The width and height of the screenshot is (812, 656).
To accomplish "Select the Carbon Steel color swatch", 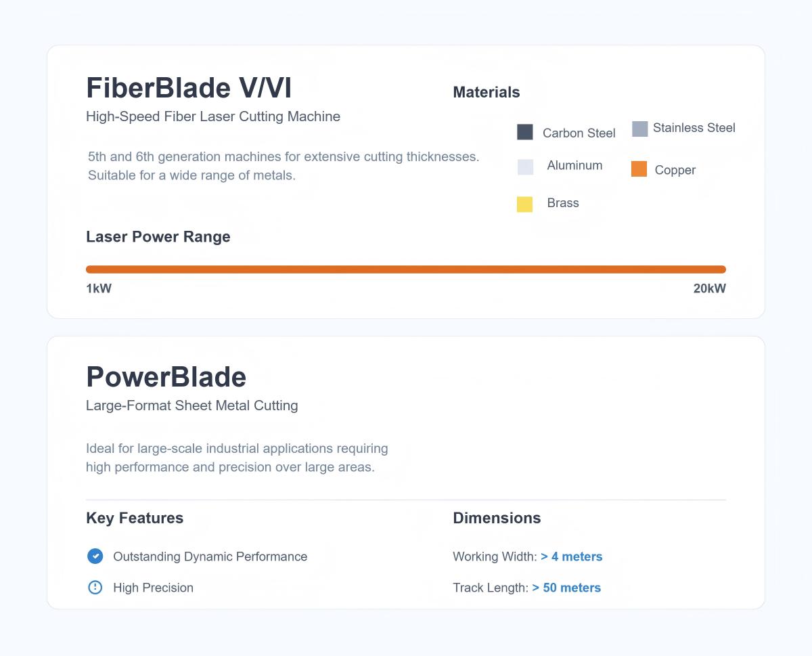I will pyautogui.click(x=525, y=132).
